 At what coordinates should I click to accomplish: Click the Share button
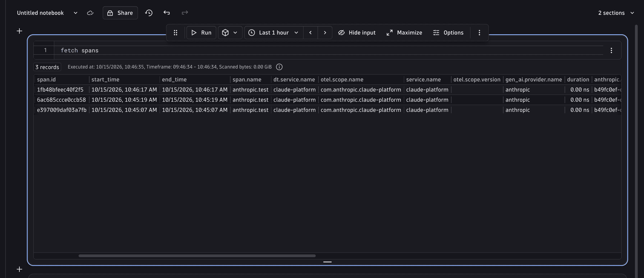click(x=120, y=13)
